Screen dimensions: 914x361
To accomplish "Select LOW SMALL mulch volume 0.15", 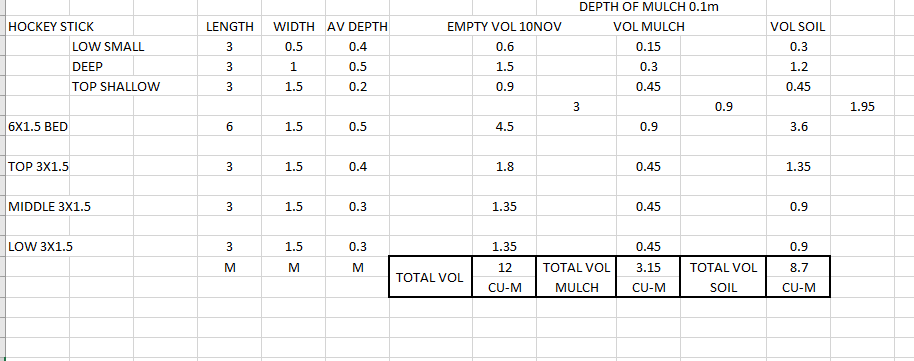I will click(x=648, y=47).
